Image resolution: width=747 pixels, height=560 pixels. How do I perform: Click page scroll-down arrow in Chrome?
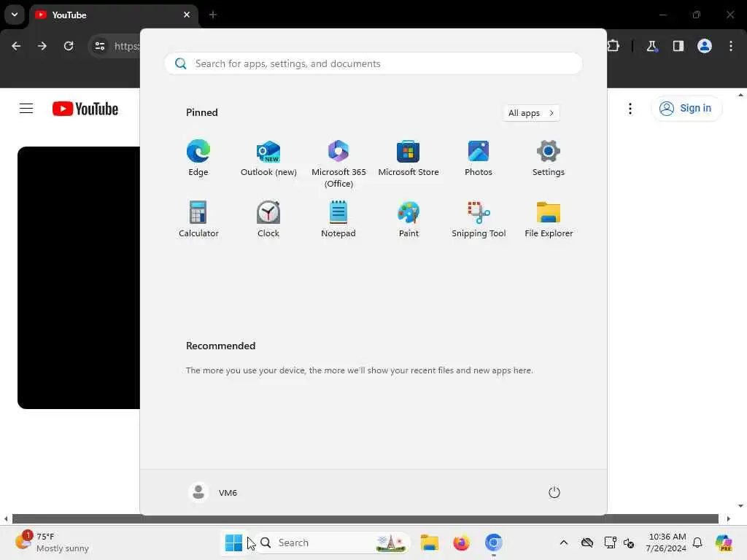click(x=740, y=506)
